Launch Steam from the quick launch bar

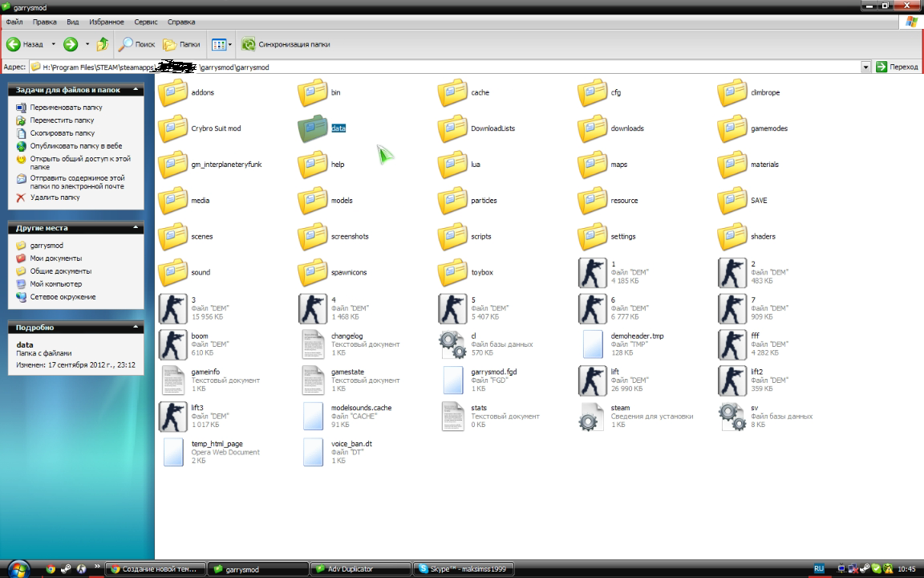[66, 569]
